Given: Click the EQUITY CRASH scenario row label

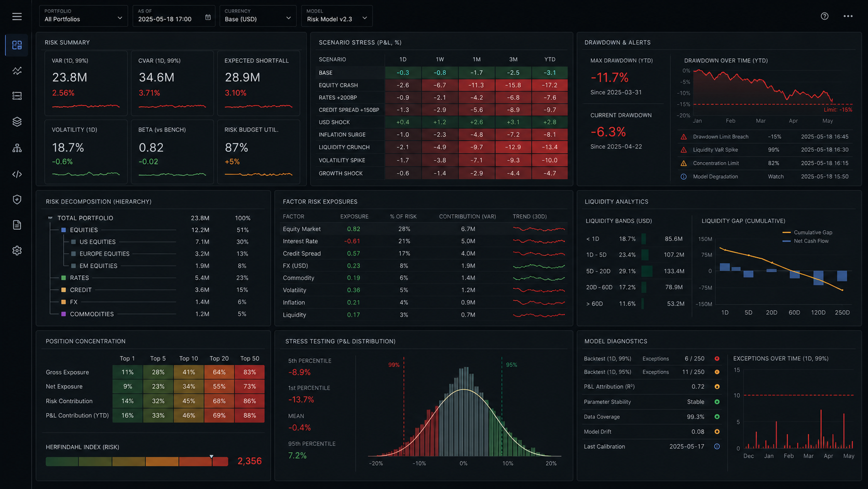Looking at the screenshot, I should (338, 85).
